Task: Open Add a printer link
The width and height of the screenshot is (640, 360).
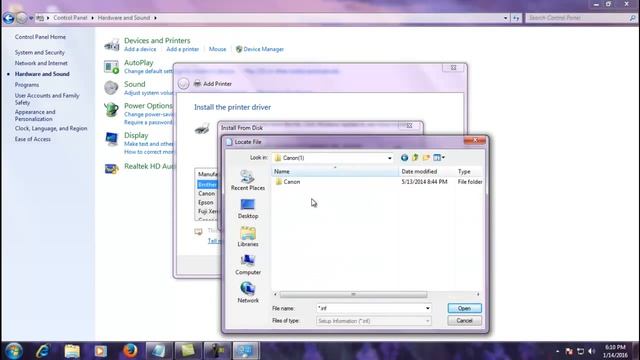Action: (182, 49)
